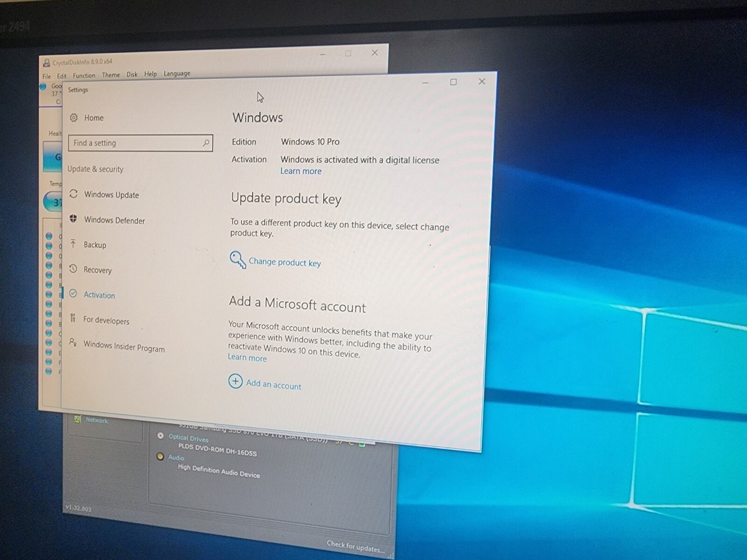Click the Audio speaker icon in Speccy
This screenshot has width=747, height=560.
161,456
